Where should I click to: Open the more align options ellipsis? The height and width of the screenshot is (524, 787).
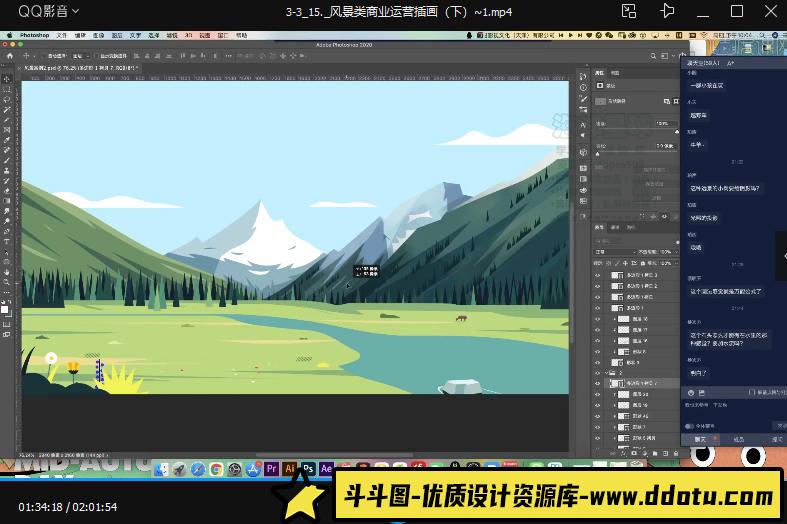tap(228, 56)
